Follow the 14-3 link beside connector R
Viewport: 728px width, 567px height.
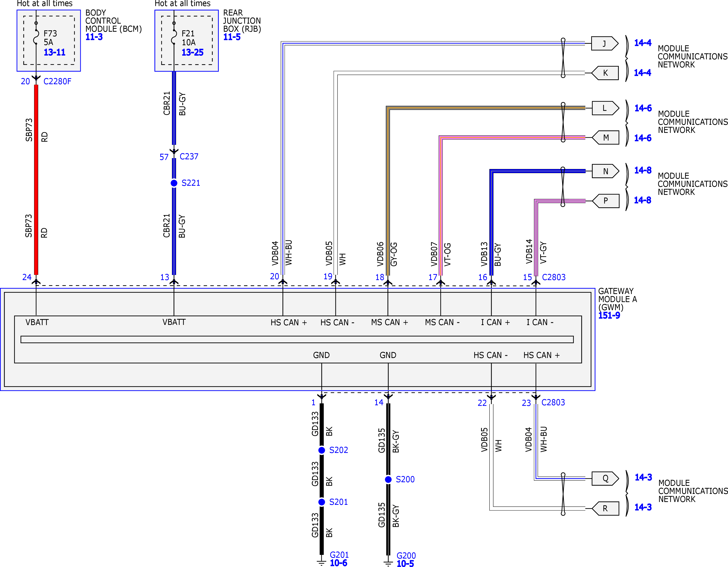(x=643, y=507)
